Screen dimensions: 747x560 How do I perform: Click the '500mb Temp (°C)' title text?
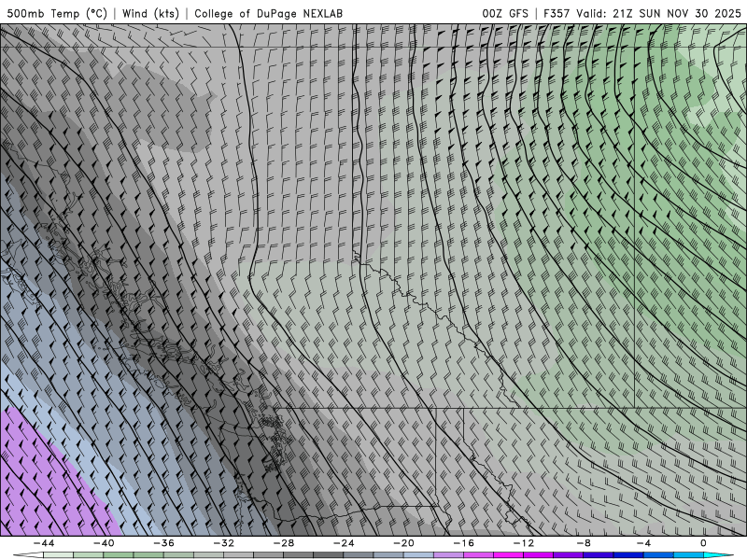[x=57, y=13]
